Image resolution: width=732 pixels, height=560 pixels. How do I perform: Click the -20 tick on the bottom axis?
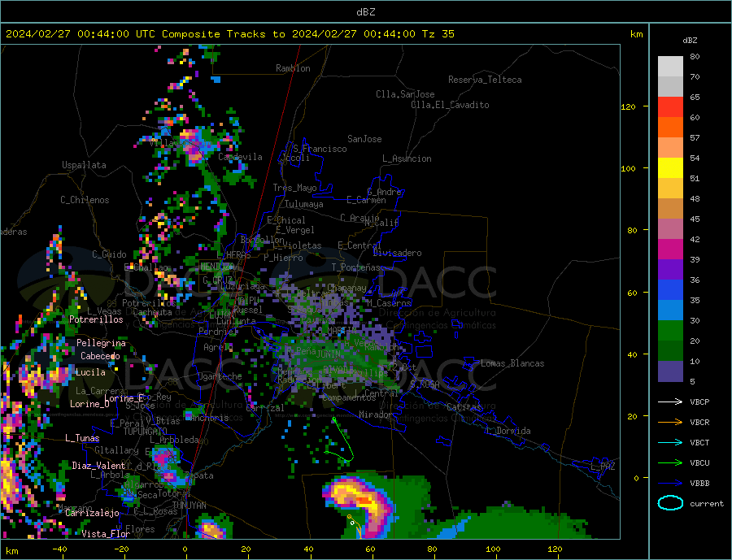click(x=121, y=549)
